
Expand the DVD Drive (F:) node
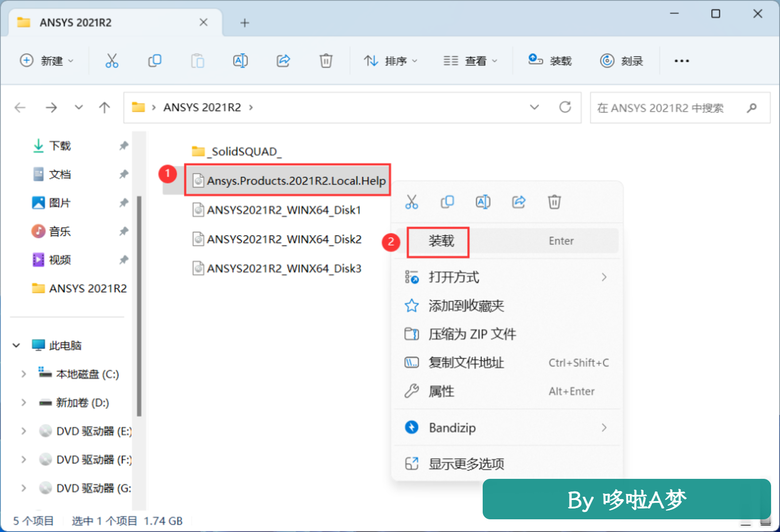pyautogui.click(x=24, y=460)
